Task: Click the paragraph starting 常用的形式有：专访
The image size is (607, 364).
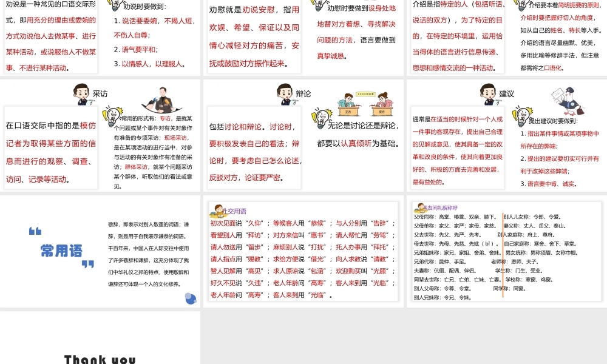Action: click(153, 152)
